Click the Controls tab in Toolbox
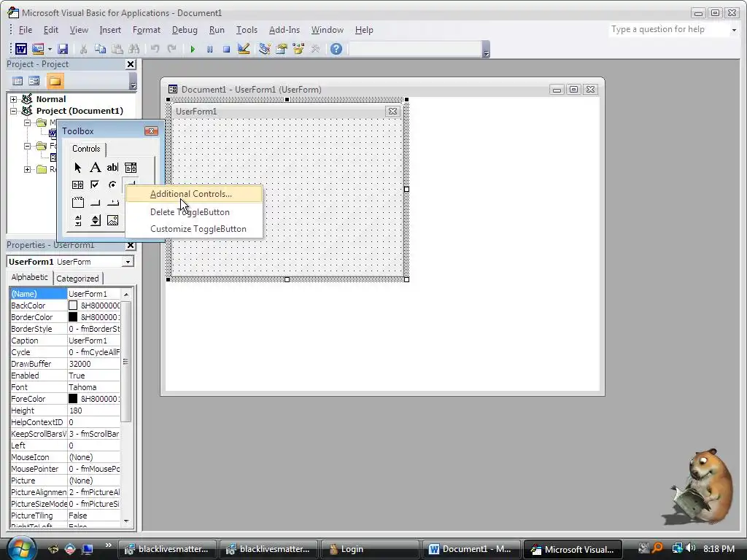Viewport: 747px width, 560px height. (86, 149)
